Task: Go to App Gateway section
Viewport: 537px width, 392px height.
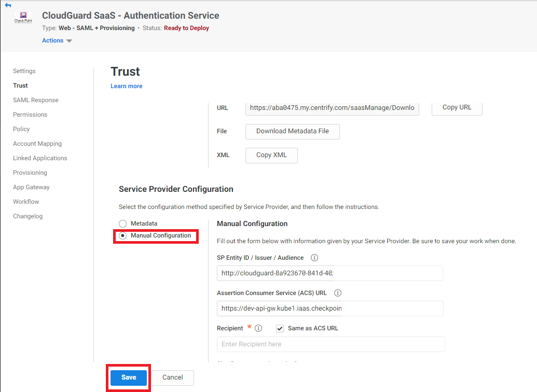Action: [31, 187]
